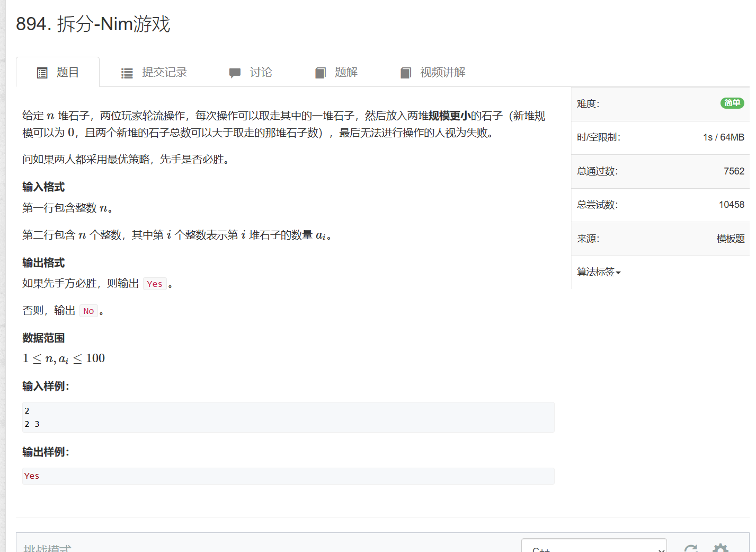Switch to the 提交记录 tab

(x=154, y=72)
